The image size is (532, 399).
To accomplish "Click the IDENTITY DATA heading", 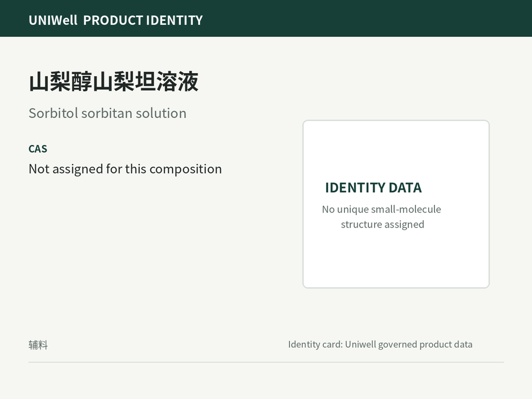I will click(373, 188).
